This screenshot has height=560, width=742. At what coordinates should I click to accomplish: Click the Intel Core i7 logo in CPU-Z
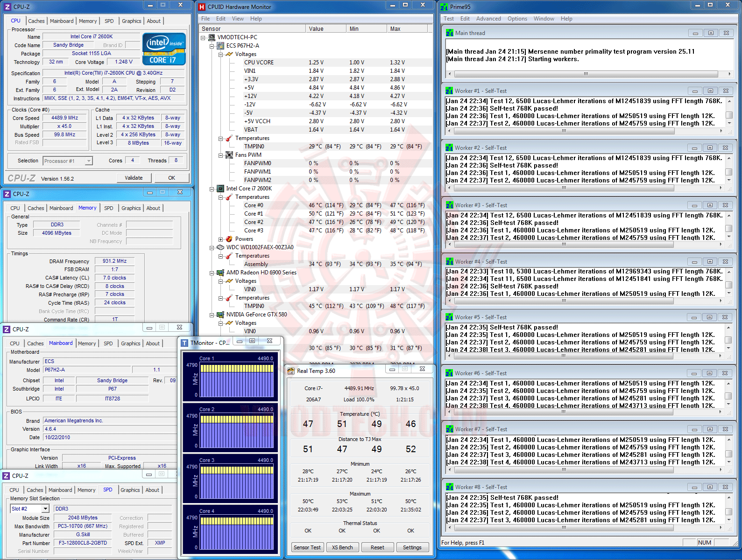(164, 49)
